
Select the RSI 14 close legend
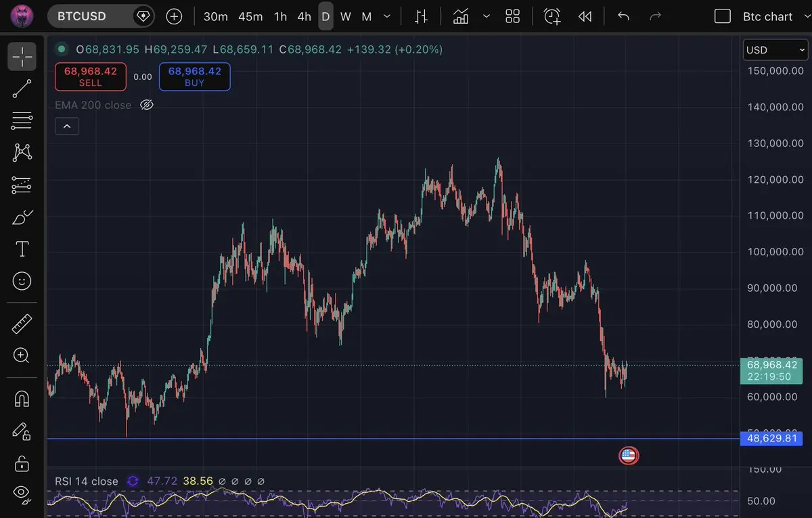point(87,481)
